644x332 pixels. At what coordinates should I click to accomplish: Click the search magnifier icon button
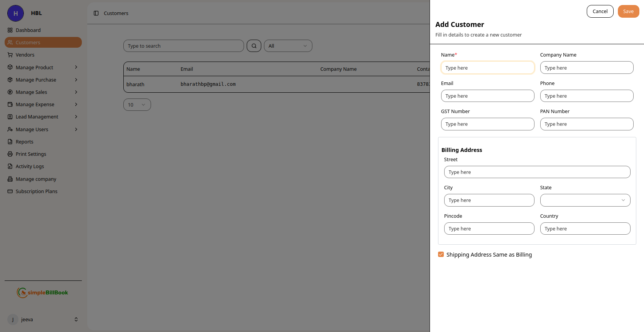(254, 46)
